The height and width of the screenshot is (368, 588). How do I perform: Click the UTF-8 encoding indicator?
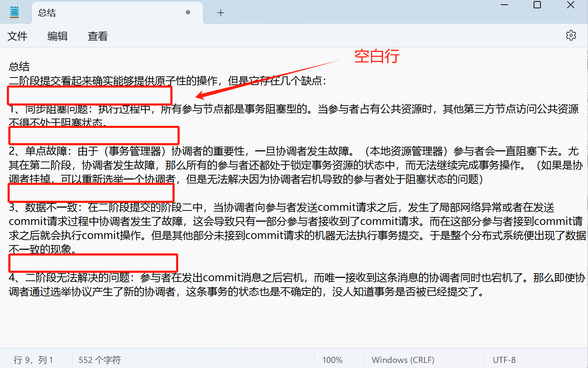tap(504, 359)
